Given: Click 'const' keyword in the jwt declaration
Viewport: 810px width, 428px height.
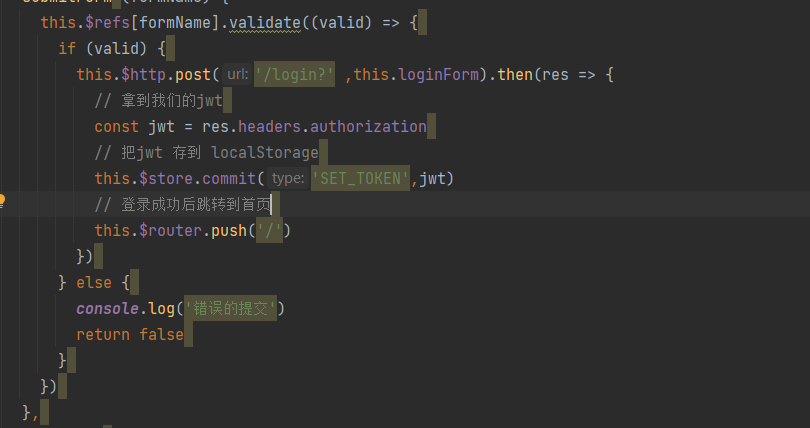Looking at the screenshot, I should pyautogui.click(x=117, y=126).
